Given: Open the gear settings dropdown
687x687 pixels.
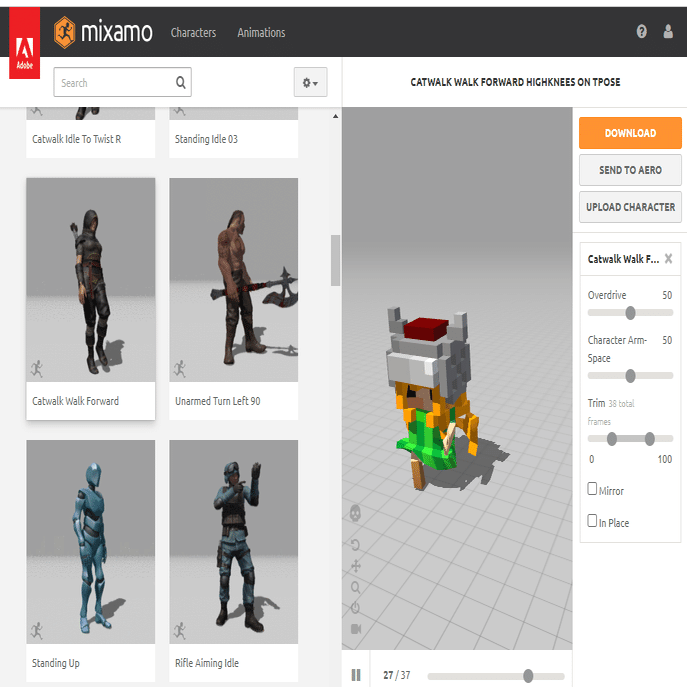Looking at the screenshot, I should [x=310, y=82].
